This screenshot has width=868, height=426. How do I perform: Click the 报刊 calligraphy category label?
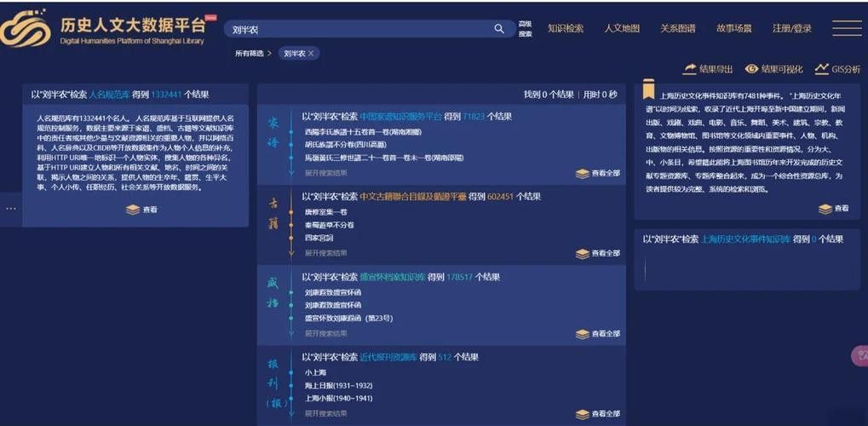point(275,383)
